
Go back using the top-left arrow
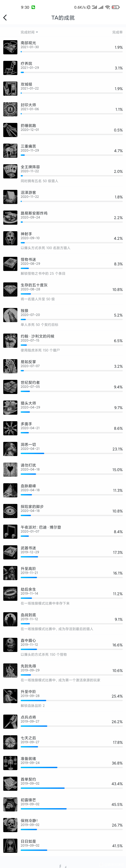tap(5, 18)
